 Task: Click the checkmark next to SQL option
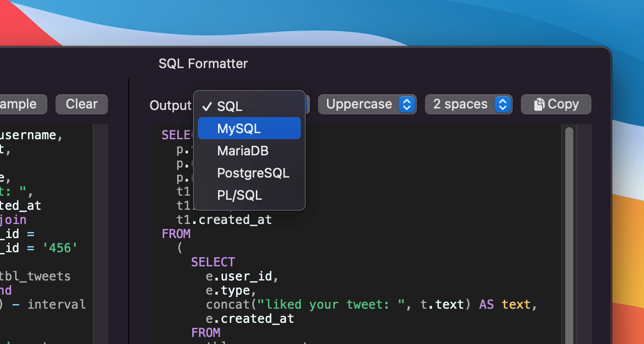pos(206,106)
